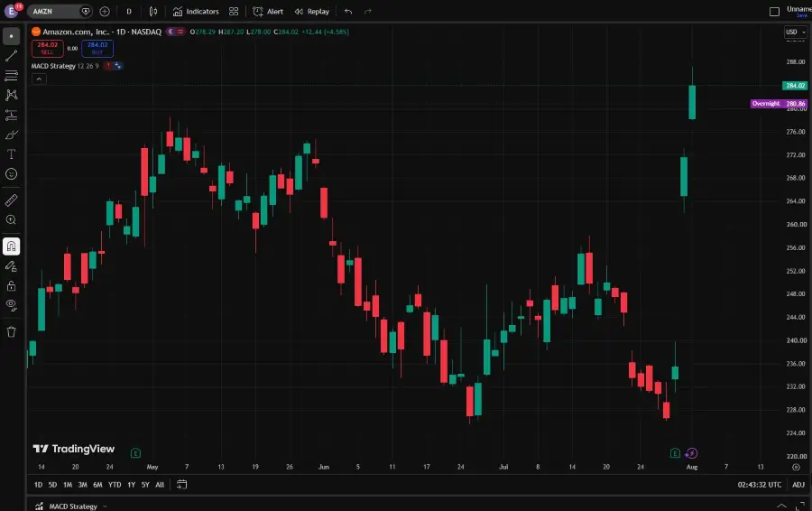Select the 1Y time range

point(132,485)
